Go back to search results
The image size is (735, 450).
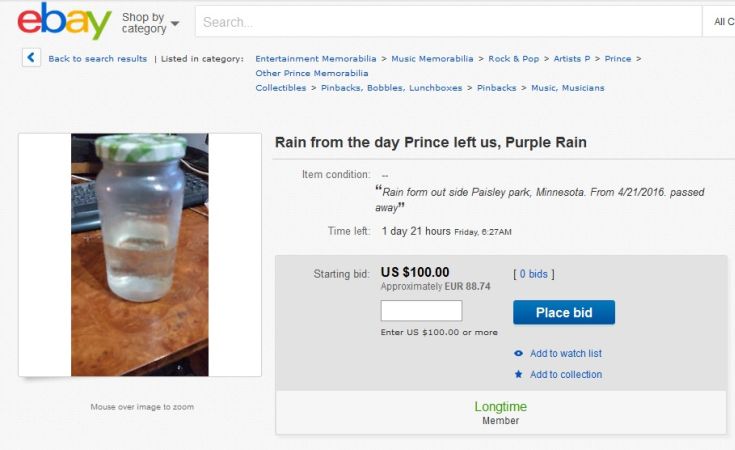[97, 59]
